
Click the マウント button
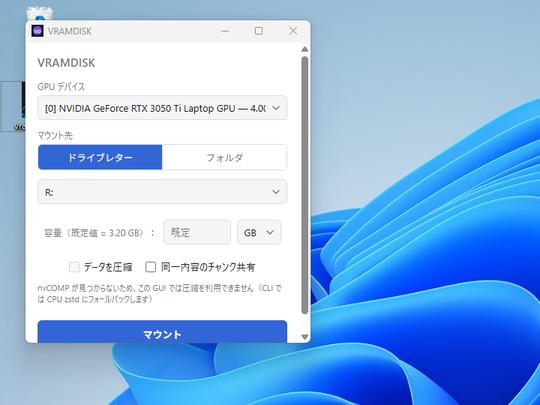tap(162, 332)
